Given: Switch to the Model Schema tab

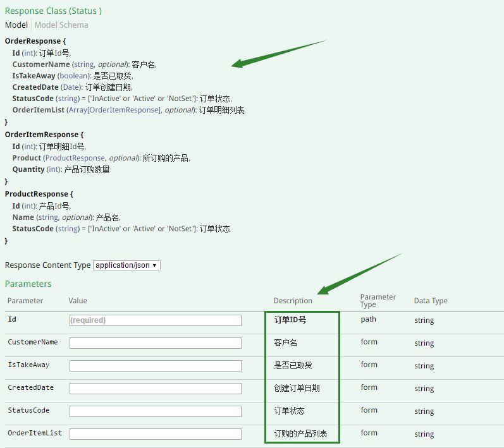Looking at the screenshot, I should pos(61,25).
